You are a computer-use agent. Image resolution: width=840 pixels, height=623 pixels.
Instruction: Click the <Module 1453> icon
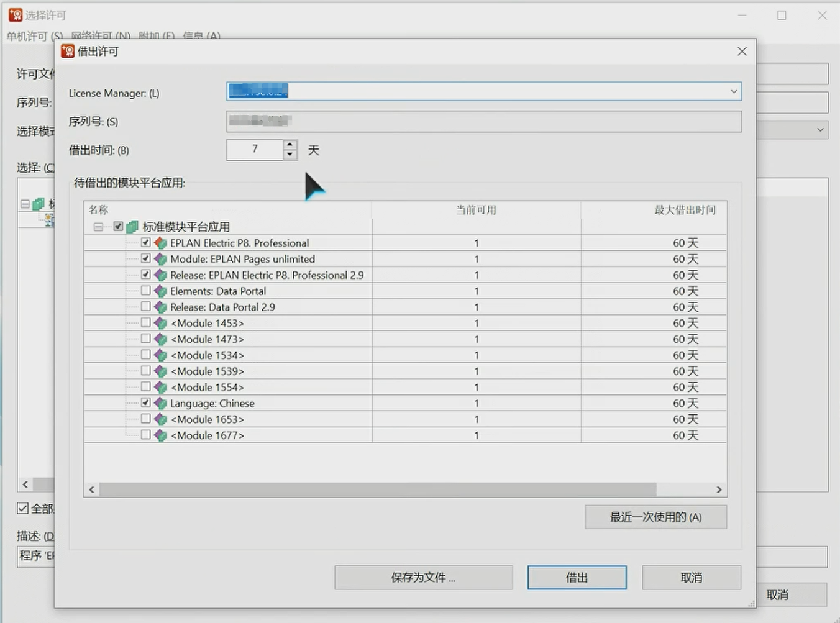pos(160,323)
